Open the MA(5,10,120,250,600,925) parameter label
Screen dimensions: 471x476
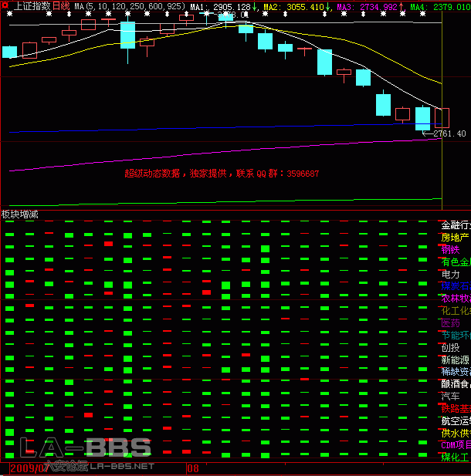point(130,6)
